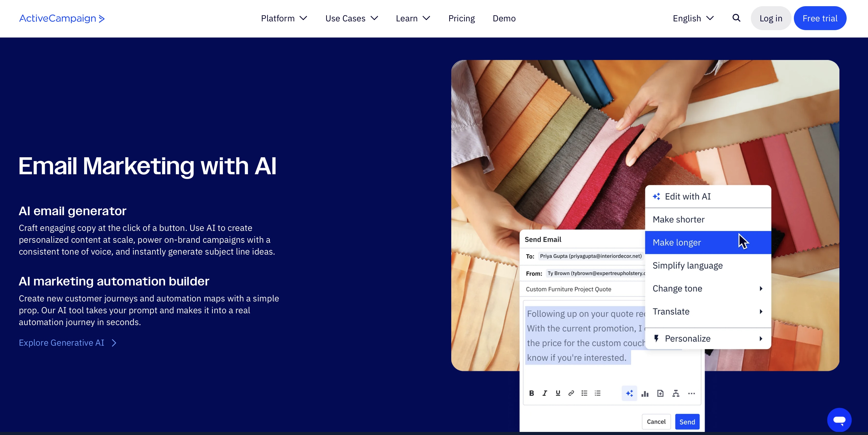Click the bar chart toolbar icon
The height and width of the screenshot is (435, 868).
[645, 393]
